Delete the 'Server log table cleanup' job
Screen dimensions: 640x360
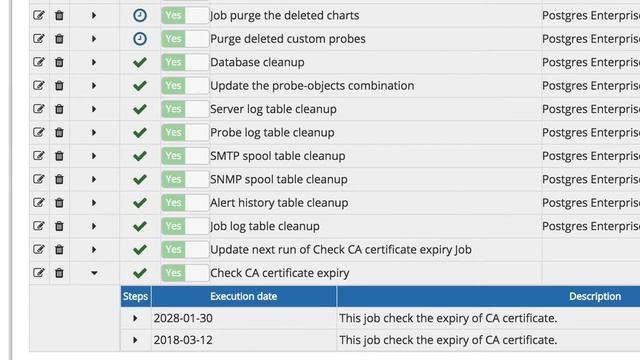coord(59,109)
